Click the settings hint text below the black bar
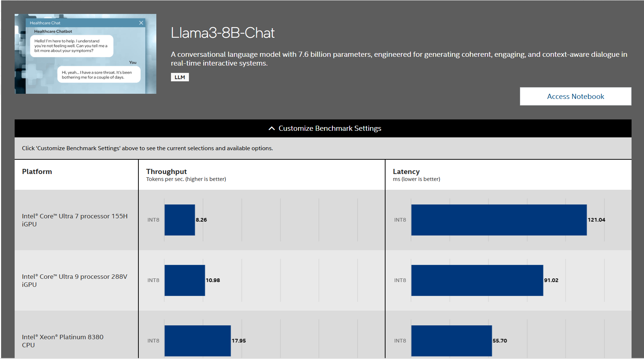 pyautogui.click(x=147, y=148)
